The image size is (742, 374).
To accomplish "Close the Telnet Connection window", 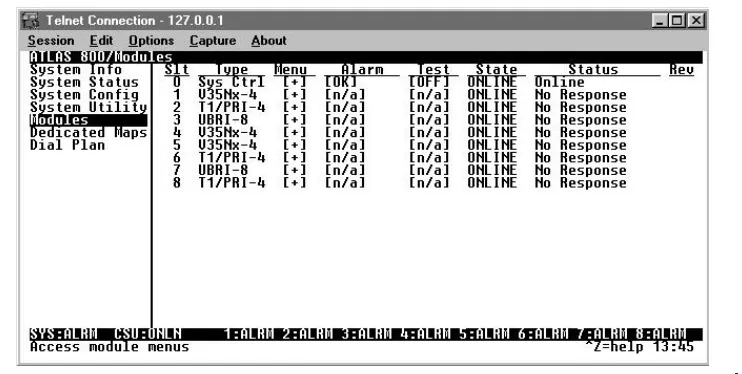I will point(696,21).
